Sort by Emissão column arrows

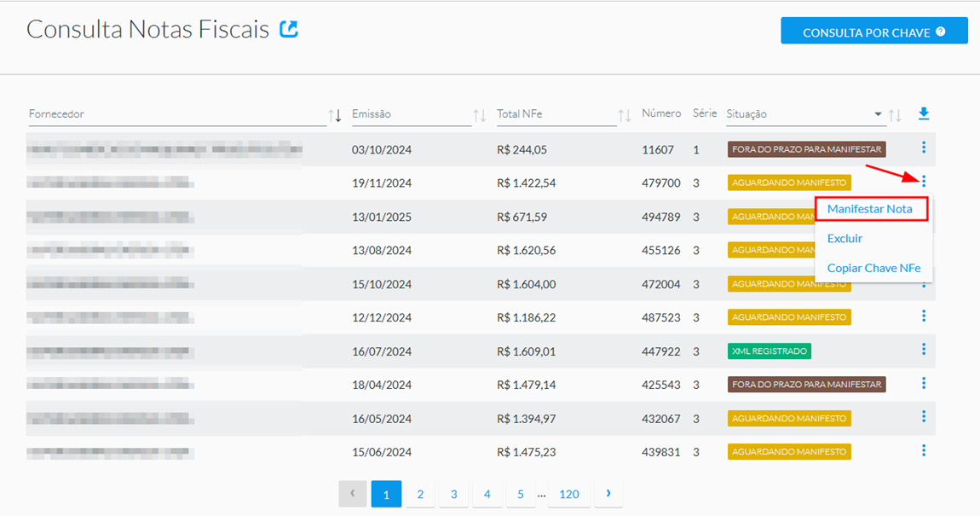tap(480, 115)
